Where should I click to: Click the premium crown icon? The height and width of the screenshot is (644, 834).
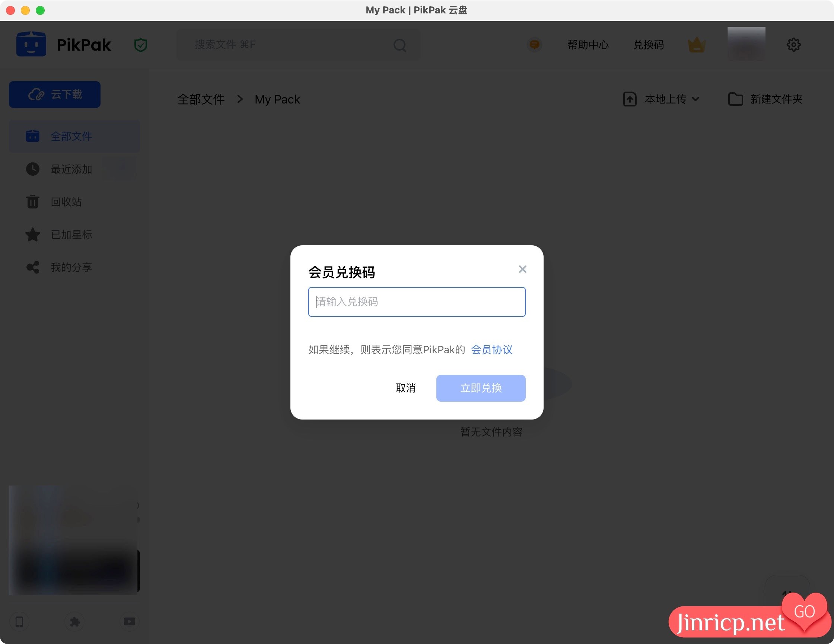[697, 45]
